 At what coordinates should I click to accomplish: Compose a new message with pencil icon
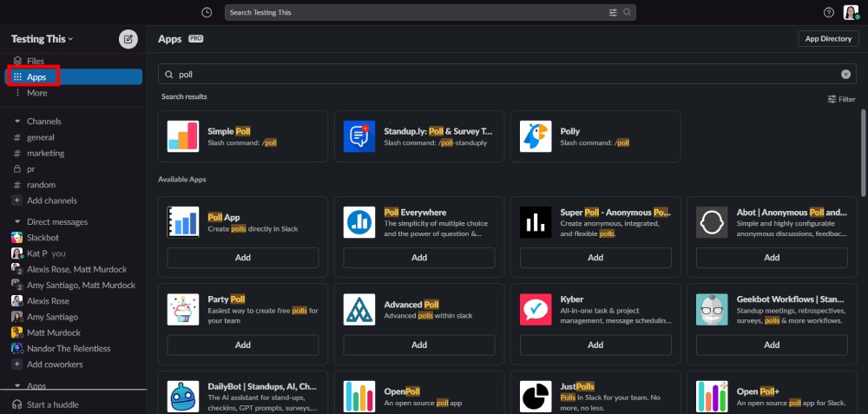pos(128,39)
